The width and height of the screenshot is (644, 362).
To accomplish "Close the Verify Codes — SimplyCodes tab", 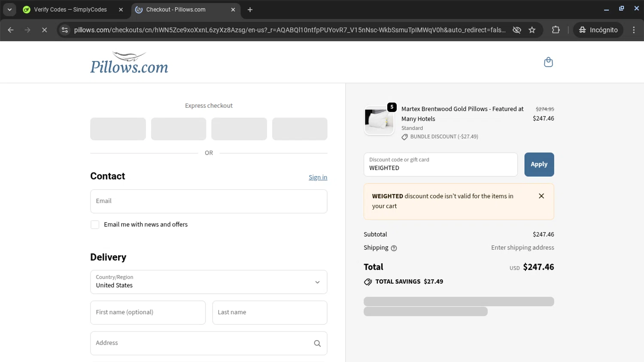I will 121,9.
